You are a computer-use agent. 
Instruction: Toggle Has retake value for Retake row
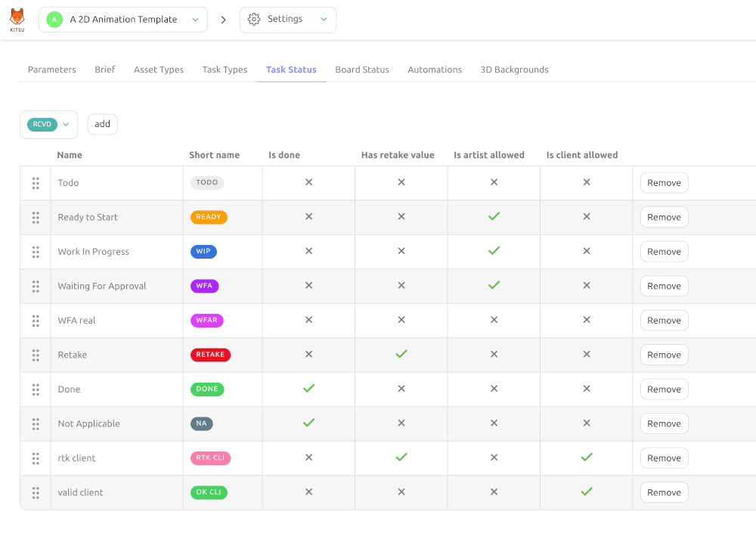tap(401, 354)
